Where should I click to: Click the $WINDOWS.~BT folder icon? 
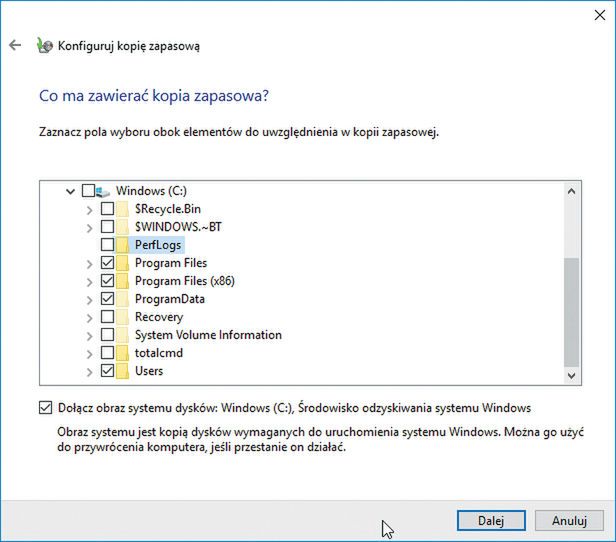123,227
